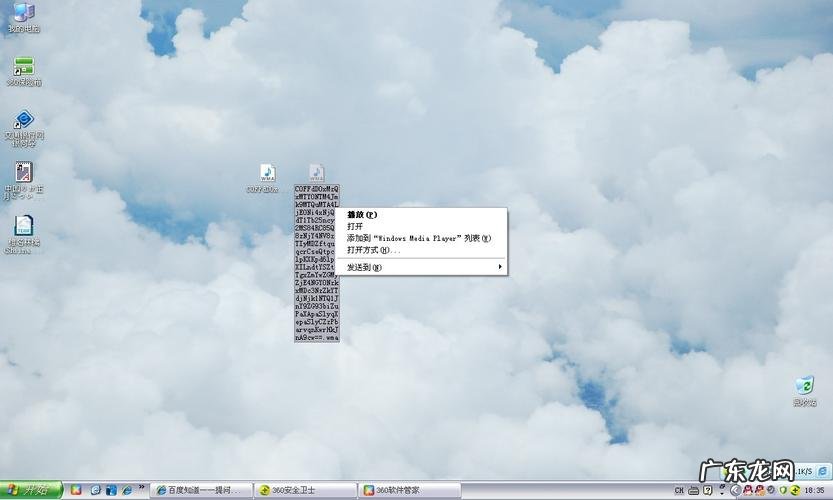Viewport: 833px width, 500px height.
Task: Open the fourth desktop icon in left column
Action: pyautogui.click(x=23, y=173)
